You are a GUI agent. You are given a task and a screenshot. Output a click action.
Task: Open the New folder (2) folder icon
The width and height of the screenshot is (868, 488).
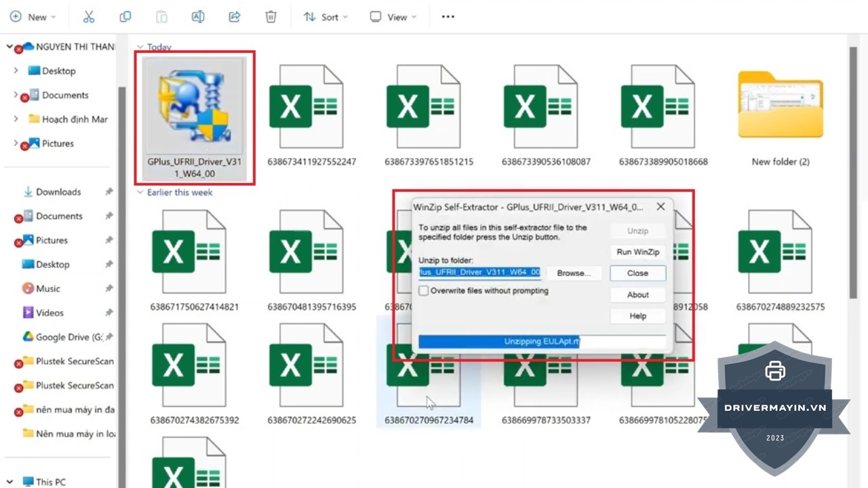tap(780, 105)
